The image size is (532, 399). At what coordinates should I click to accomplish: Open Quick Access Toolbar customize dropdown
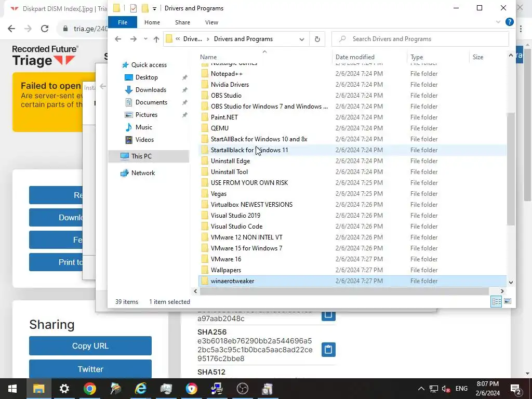pyautogui.click(x=154, y=8)
